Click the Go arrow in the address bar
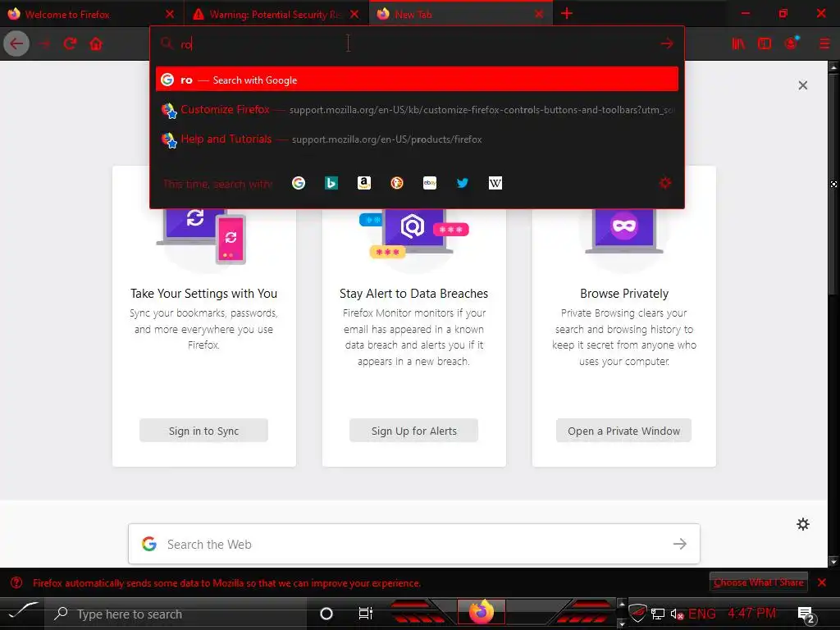The image size is (840, 630). (x=666, y=44)
